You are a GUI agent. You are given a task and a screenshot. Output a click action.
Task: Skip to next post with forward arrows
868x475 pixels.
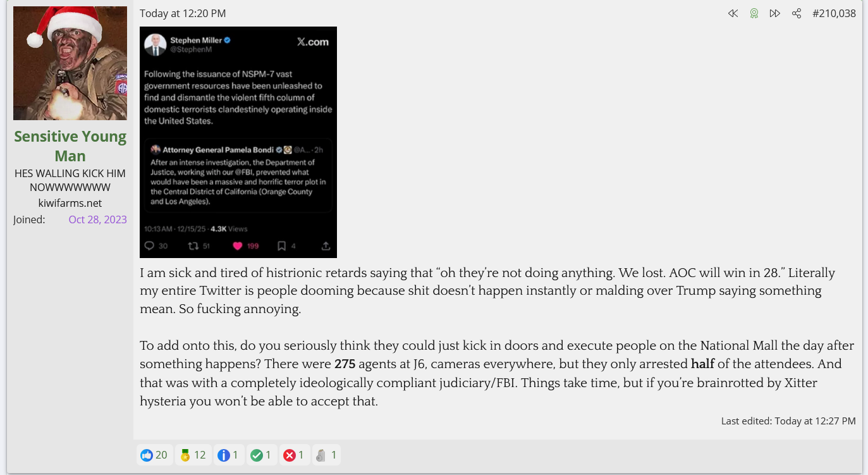coord(774,13)
